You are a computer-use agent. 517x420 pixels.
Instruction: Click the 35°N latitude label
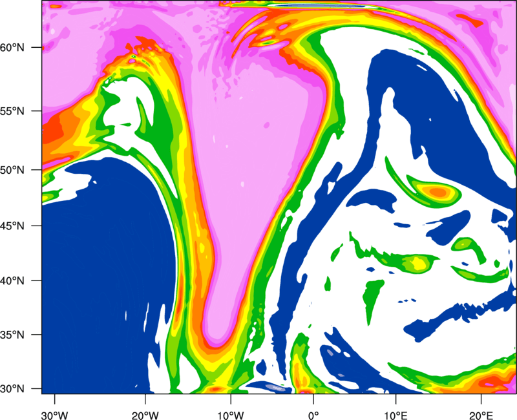(12, 335)
